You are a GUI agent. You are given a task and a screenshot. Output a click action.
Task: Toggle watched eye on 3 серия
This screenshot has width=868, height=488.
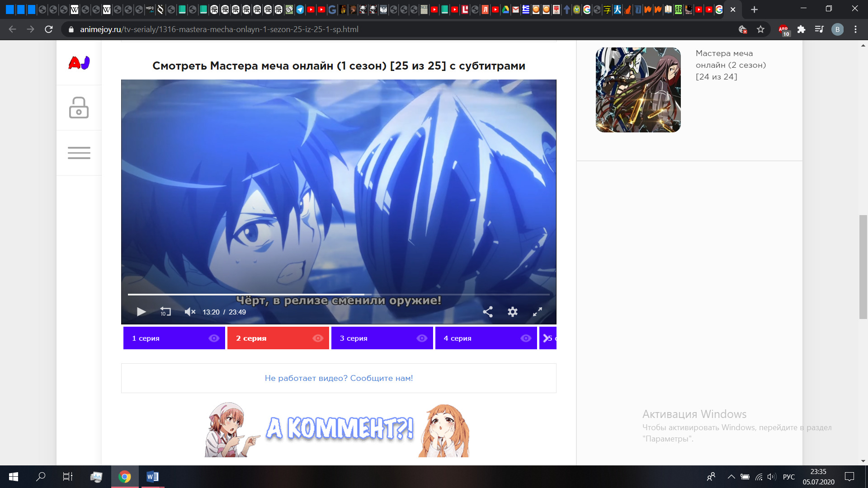pyautogui.click(x=422, y=338)
